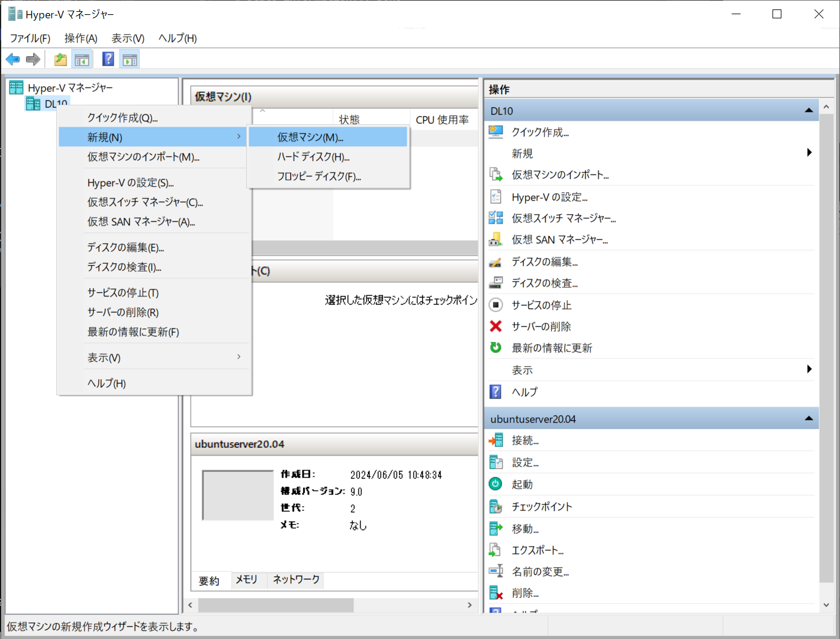Image resolution: width=840 pixels, height=639 pixels.
Task: Choose クイック作成(Q)... in context menu
Action: 154,118
